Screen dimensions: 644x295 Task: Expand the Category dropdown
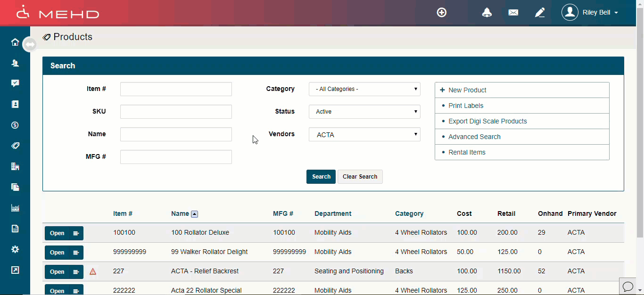[x=364, y=89]
